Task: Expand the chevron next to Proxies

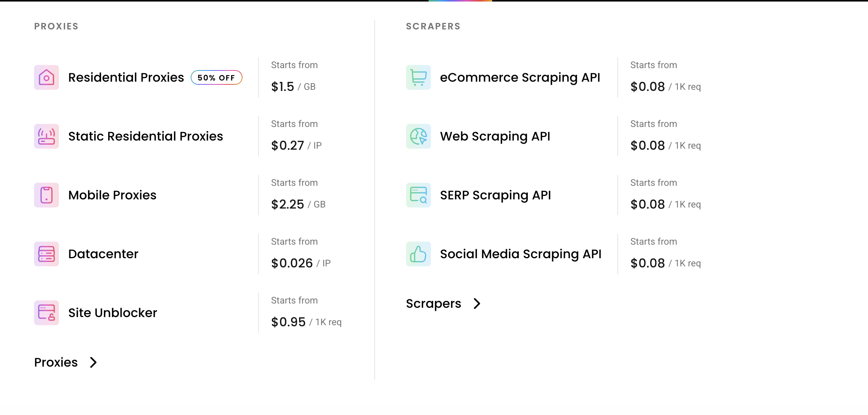Action: [x=94, y=363]
